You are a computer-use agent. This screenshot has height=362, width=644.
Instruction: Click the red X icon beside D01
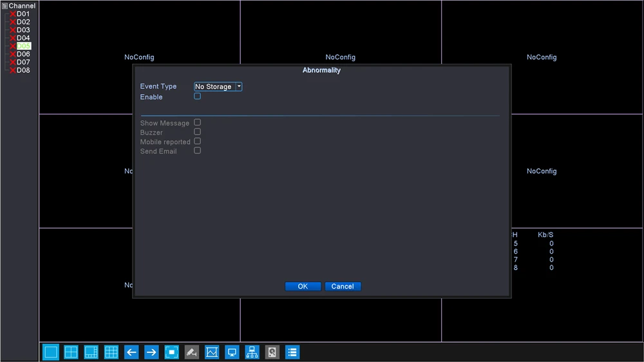click(x=13, y=14)
